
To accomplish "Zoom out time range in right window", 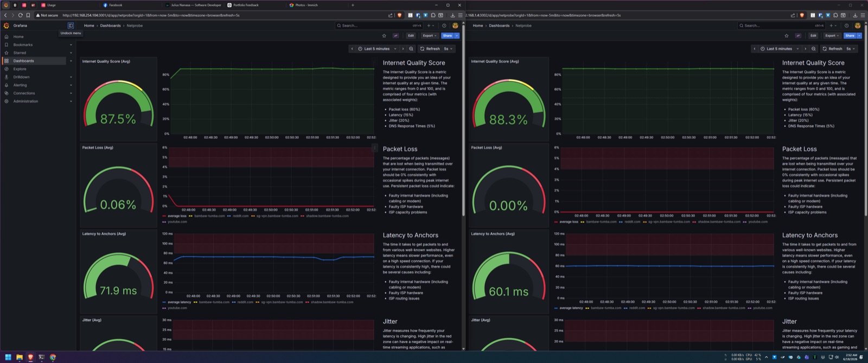I will (x=814, y=49).
